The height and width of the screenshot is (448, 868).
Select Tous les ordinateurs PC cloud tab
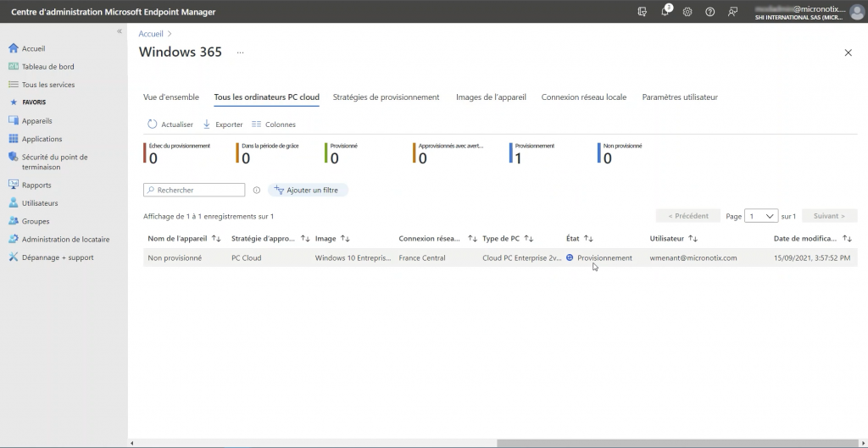267,97
